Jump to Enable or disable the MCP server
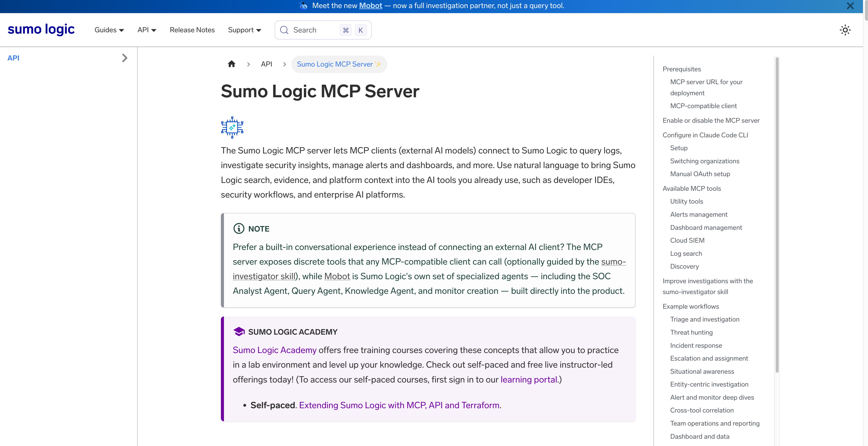The image size is (868, 446). pyautogui.click(x=711, y=120)
